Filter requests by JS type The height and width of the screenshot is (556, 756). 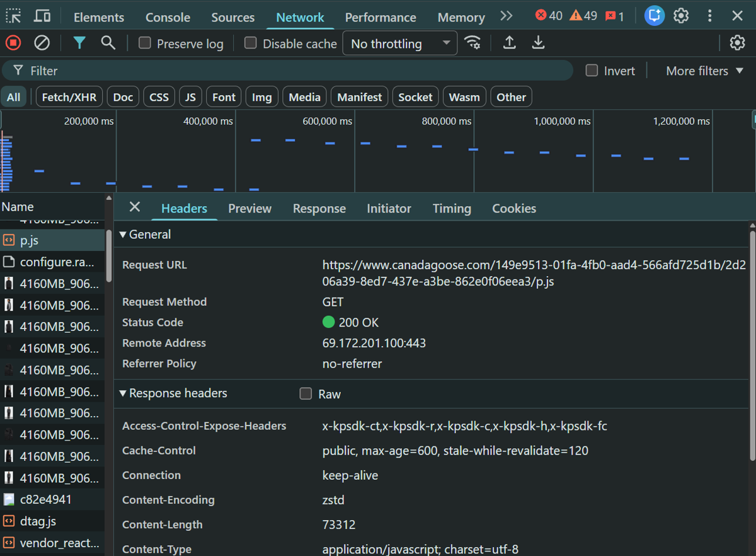tap(191, 97)
